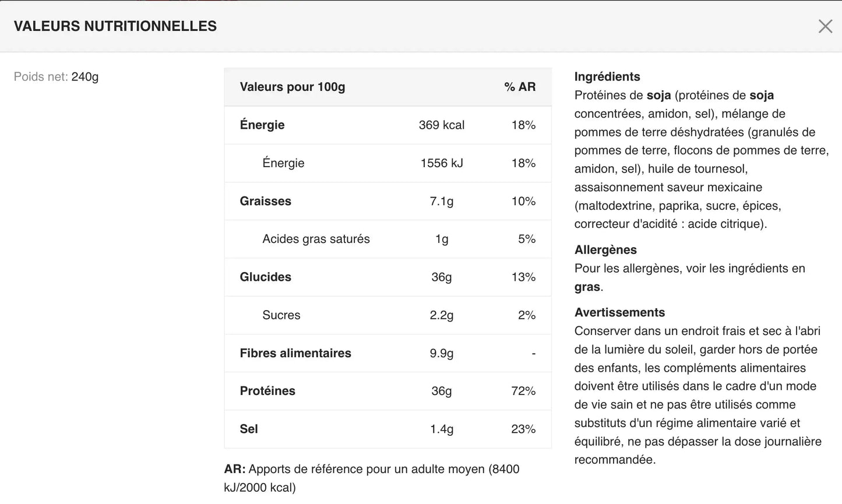Click the Acides gras saturés row
Image resolution: width=842 pixels, height=504 pixels.
pyautogui.click(x=388, y=239)
